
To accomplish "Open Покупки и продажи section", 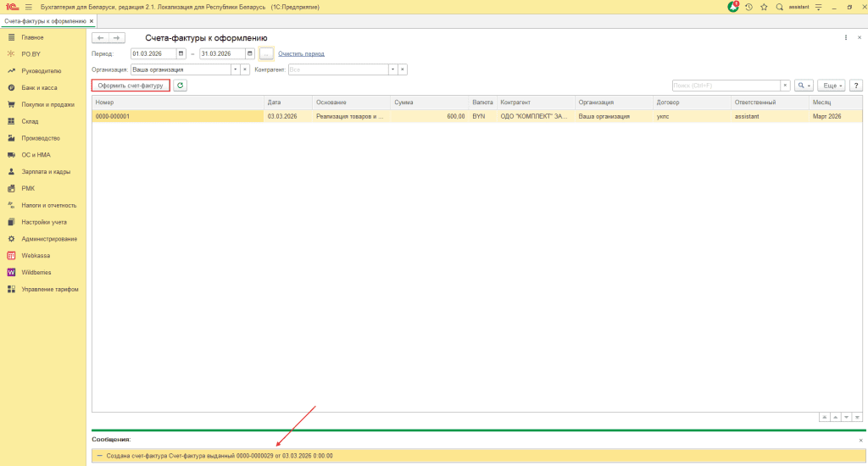I will pyautogui.click(x=47, y=104).
